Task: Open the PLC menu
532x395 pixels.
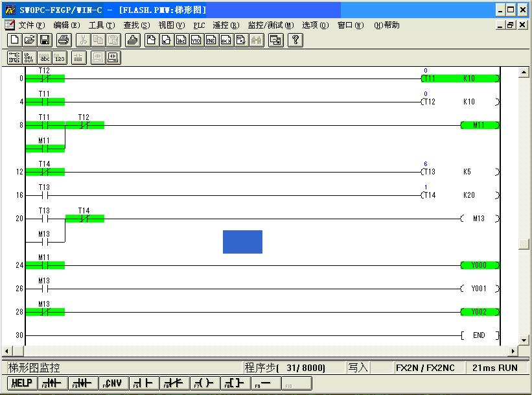Action: (199, 25)
